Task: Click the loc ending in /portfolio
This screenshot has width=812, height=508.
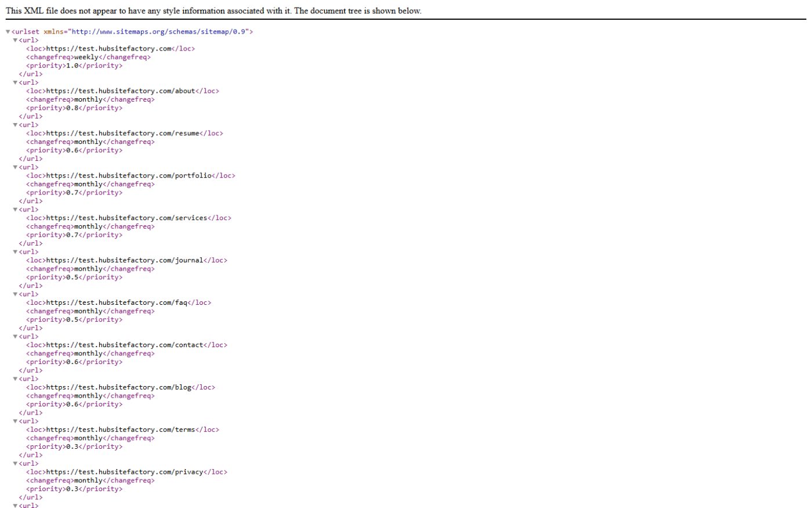Action: pyautogui.click(x=130, y=176)
